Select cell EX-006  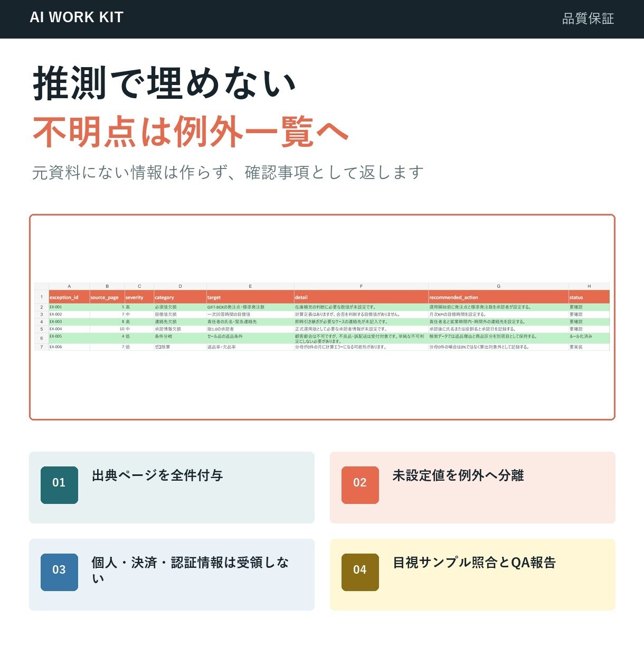[x=69, y=347]
